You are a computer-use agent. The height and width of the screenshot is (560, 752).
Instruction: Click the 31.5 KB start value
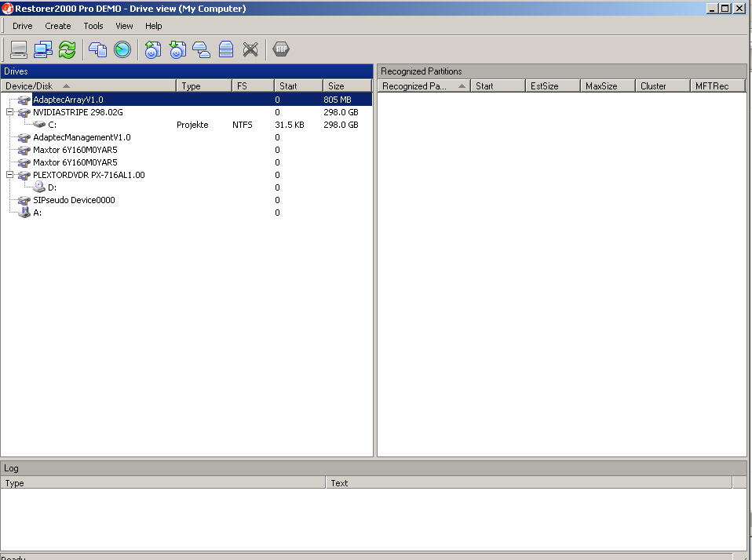[x=289, y=125]
